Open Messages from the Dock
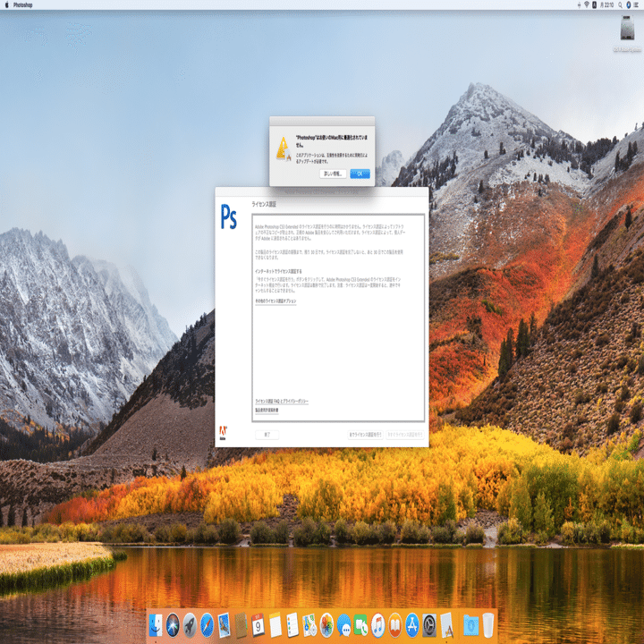 [343, 625]
